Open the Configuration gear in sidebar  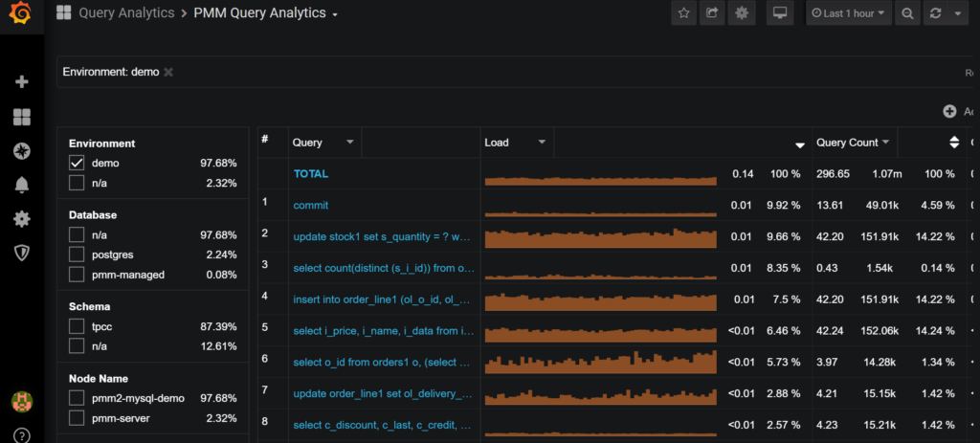[22, 219]
